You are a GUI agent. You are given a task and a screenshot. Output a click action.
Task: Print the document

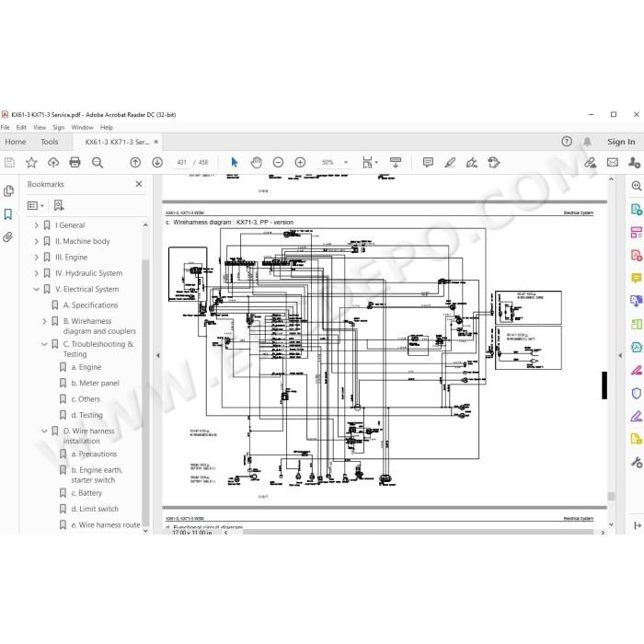(x=75, y=162)
